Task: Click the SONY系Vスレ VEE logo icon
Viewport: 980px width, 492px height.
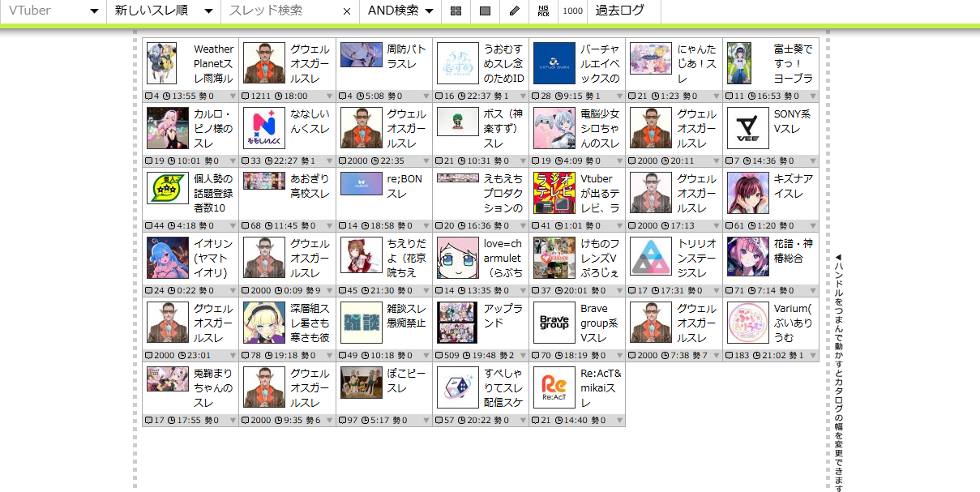Action: pos(747,128)
